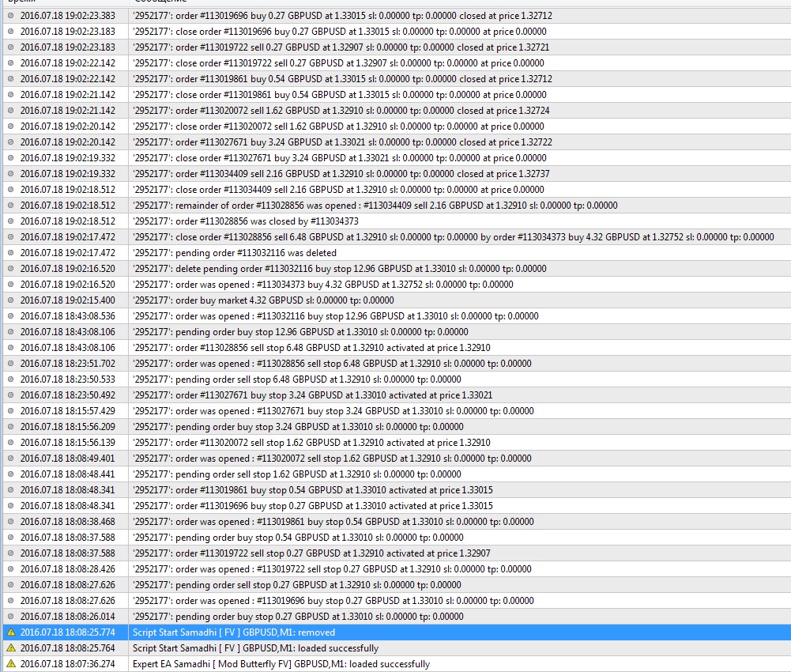Click timestamp '2016.07.18 19:02:15.400'
The width and height of the screenshot is (791, 672).
click(68, 300)
